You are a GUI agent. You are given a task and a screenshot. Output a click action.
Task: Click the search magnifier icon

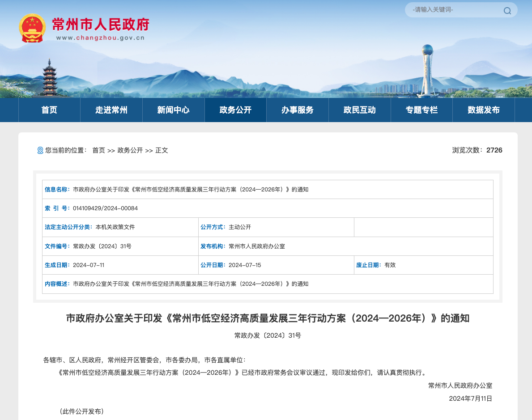pos(507,11)
